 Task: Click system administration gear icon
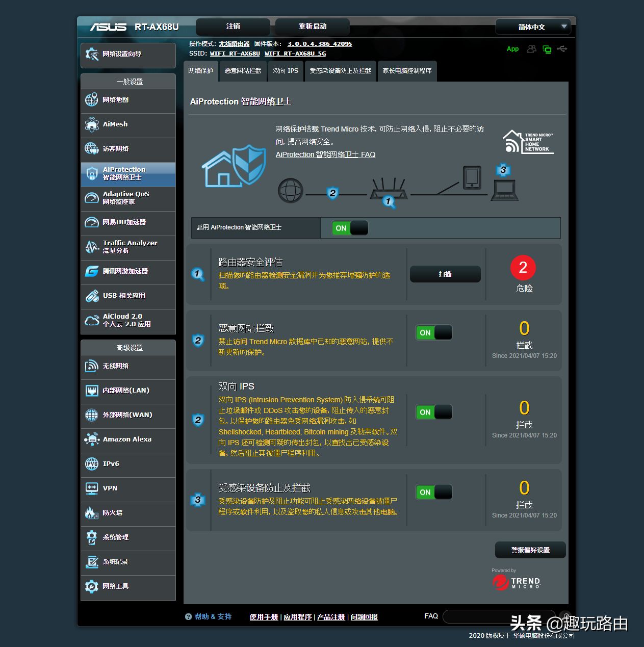(x=92, y=537)
